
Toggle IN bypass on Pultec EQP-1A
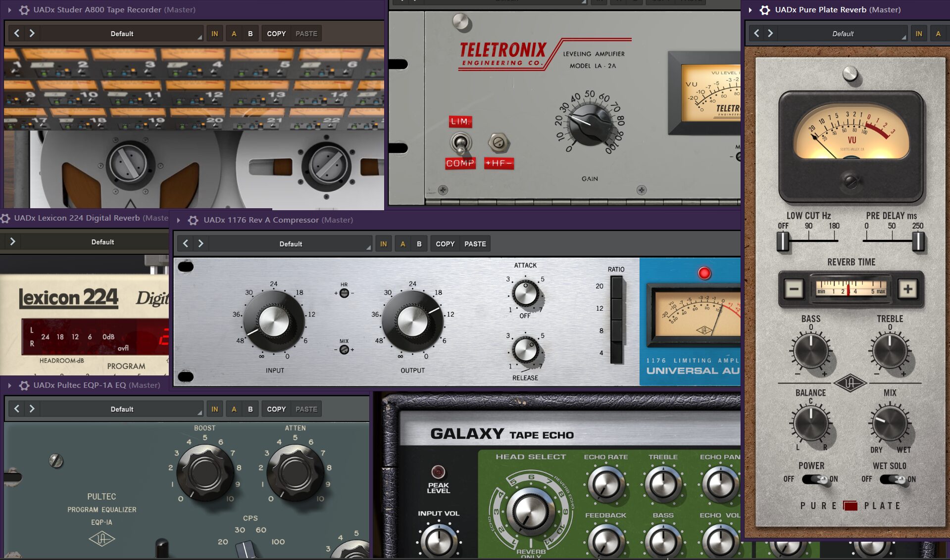[x=214, y=409]
